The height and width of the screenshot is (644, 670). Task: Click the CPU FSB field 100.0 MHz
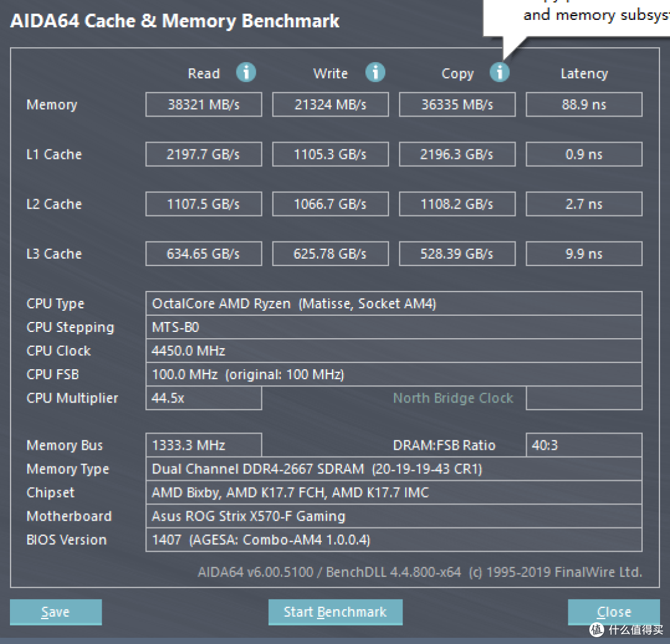pyautogui.click(x=394, y=374)
